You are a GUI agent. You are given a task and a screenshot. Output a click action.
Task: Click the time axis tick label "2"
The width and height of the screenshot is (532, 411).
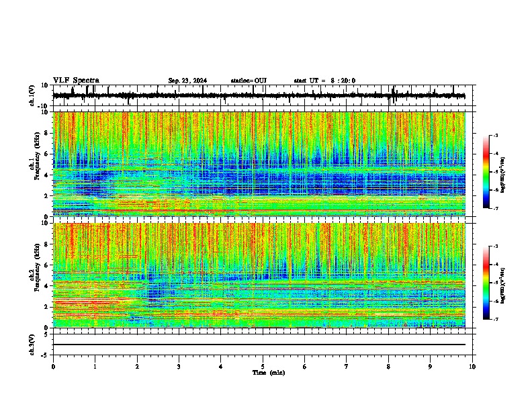(137, 367)
